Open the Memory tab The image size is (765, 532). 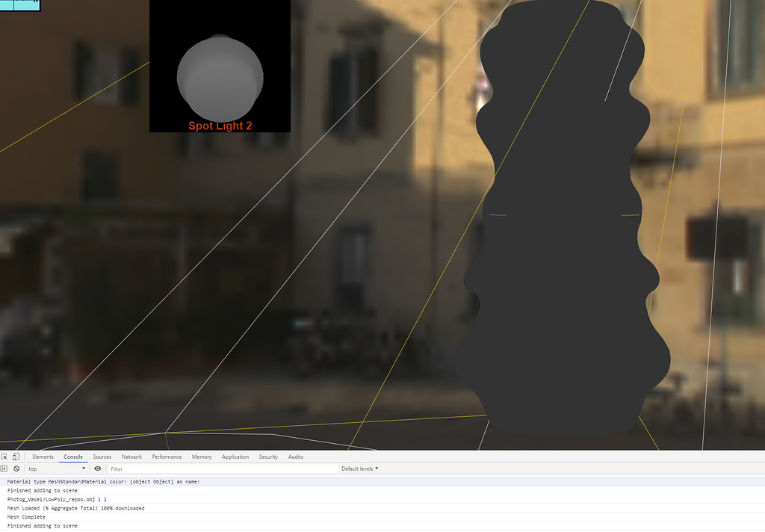coord(201,456)
